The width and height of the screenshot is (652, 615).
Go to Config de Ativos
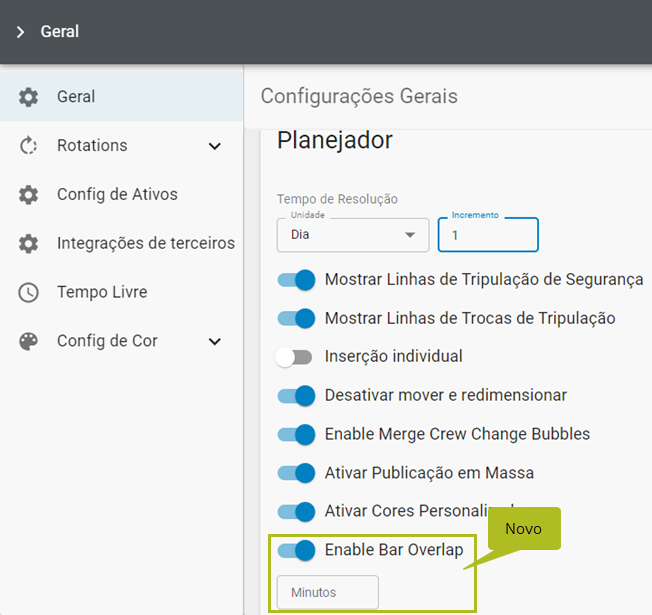(x=121, y=195)
